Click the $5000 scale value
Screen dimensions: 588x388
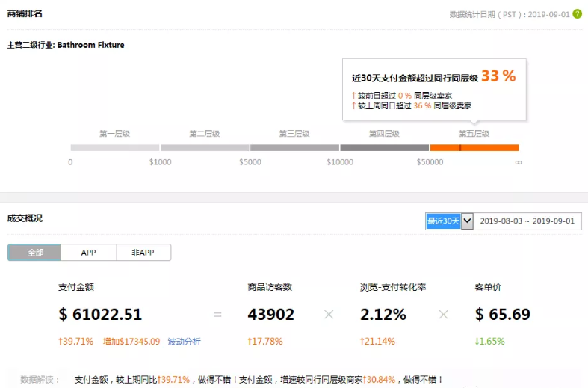click(250, 162)
